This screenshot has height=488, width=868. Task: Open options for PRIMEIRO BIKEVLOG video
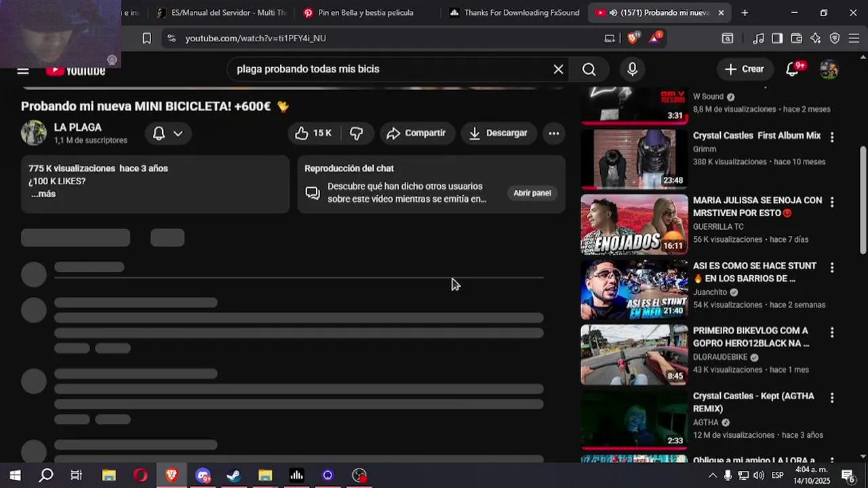click(x=832, y=332)
